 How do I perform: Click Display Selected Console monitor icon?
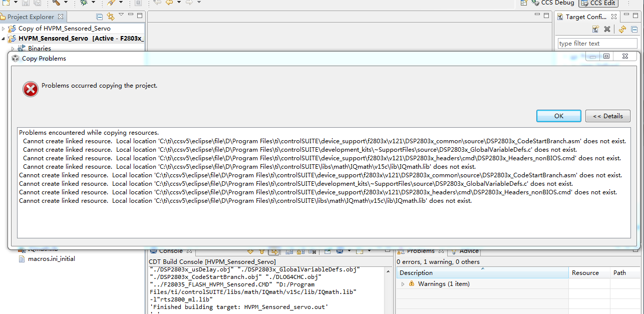tap(340, 251)
